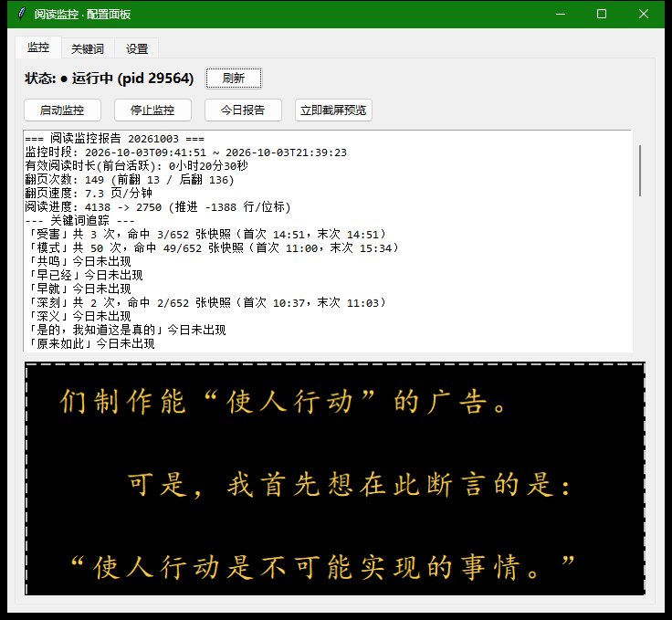Click the 「受害」共 3 次 keyword line
672x620 pixels.
206,235
